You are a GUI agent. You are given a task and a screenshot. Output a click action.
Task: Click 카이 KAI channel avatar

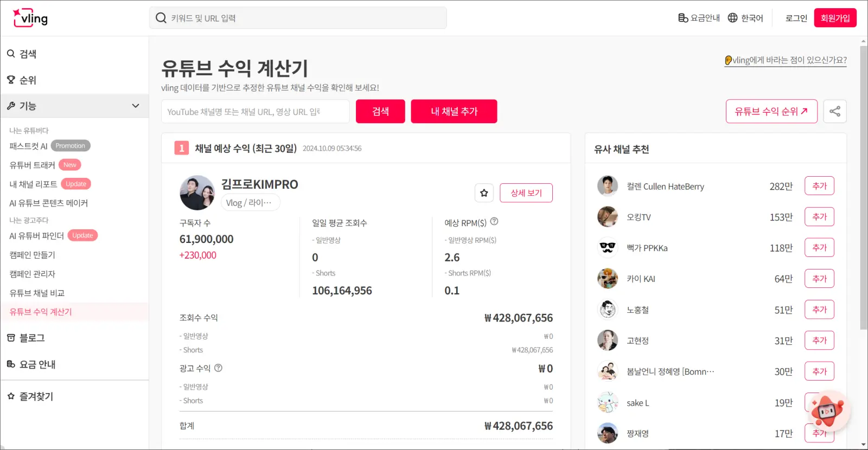[x=608, y=279]
